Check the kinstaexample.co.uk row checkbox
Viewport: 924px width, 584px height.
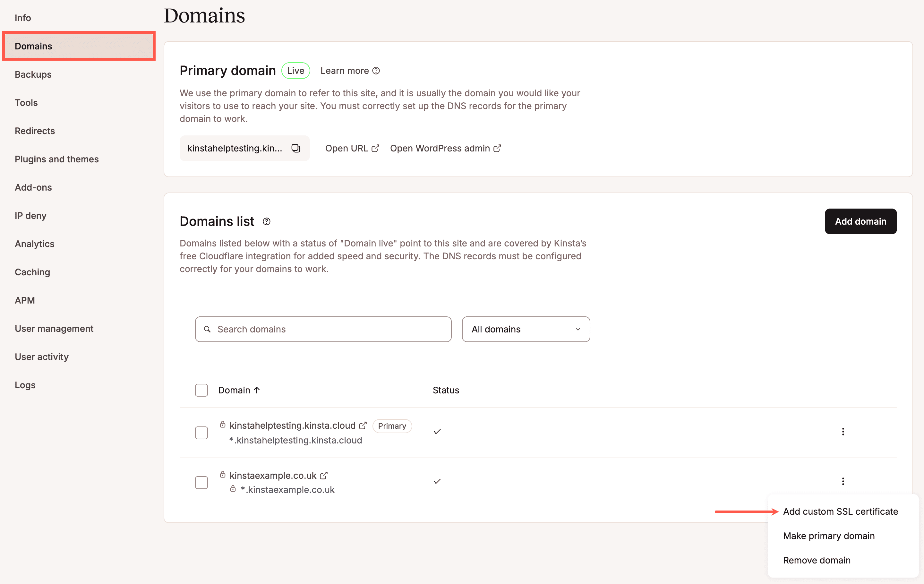tap(201, 482)
